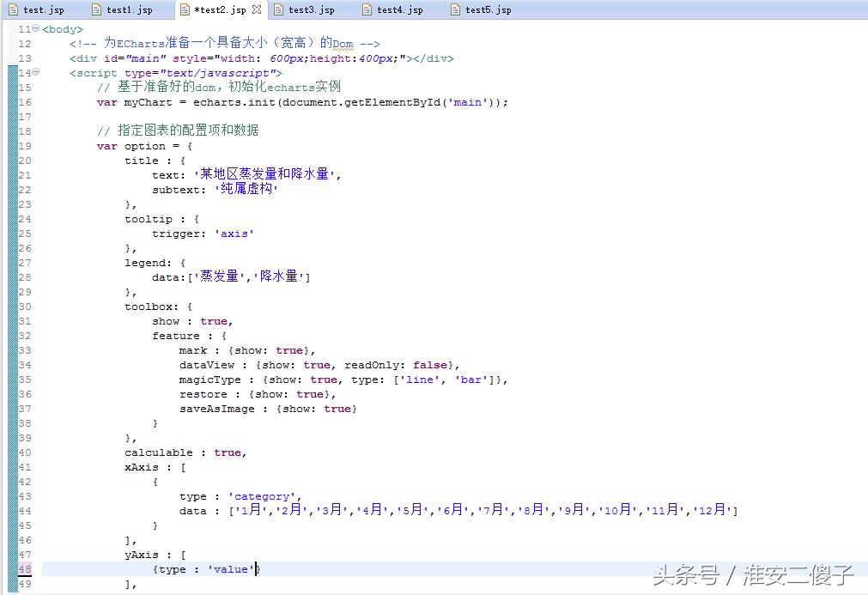Open the test4.jsp editor tab
The image size is (868, 595).
pyautogui.click(x=393, y=9)
